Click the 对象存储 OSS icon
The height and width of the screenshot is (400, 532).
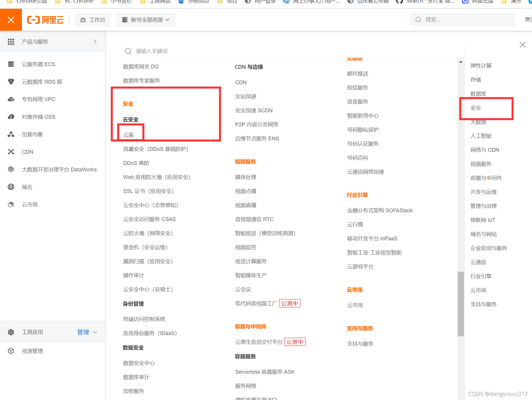[x=11, y=117]
